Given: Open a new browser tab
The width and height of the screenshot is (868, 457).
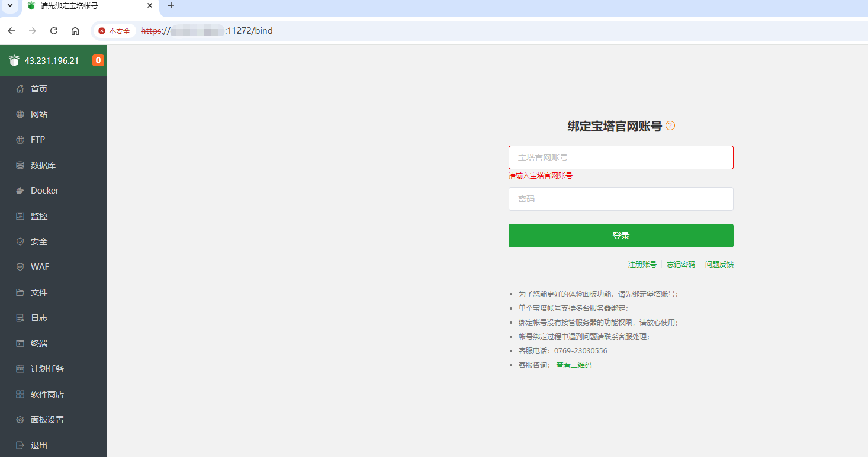Looking at the screenshot, I should coord(171,5).
